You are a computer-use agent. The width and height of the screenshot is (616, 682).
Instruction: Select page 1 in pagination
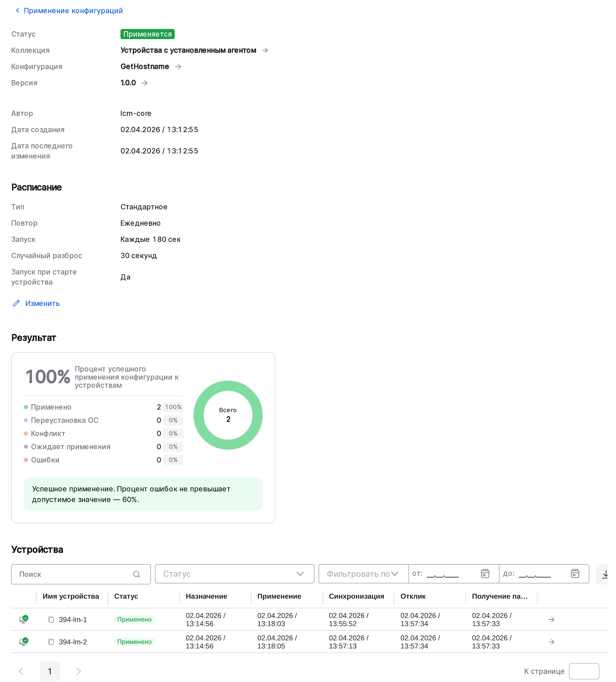pos(50,671)
